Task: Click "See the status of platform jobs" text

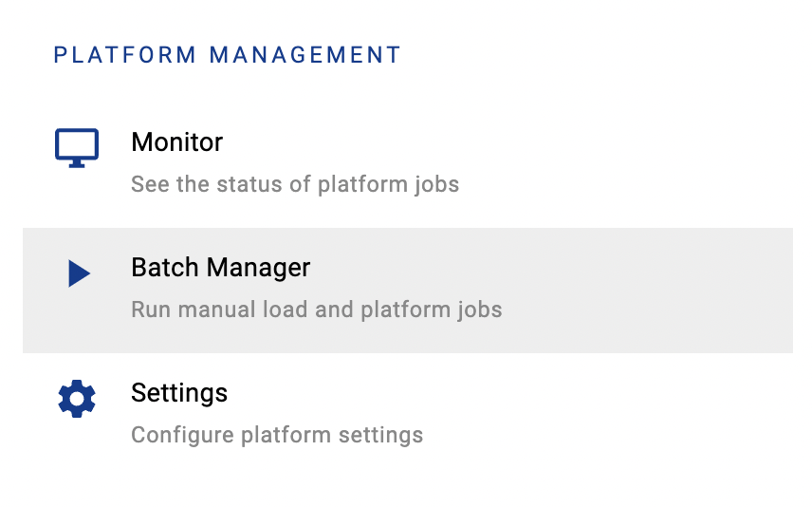Action: point(294,184)
